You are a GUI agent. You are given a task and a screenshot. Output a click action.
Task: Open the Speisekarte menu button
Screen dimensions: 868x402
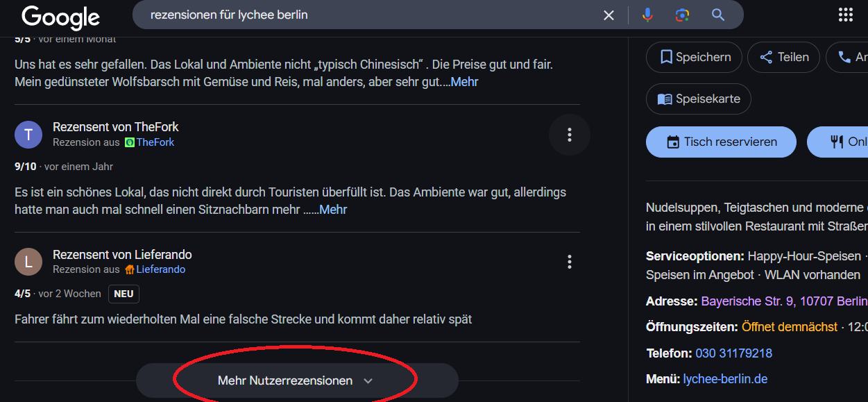698,99
